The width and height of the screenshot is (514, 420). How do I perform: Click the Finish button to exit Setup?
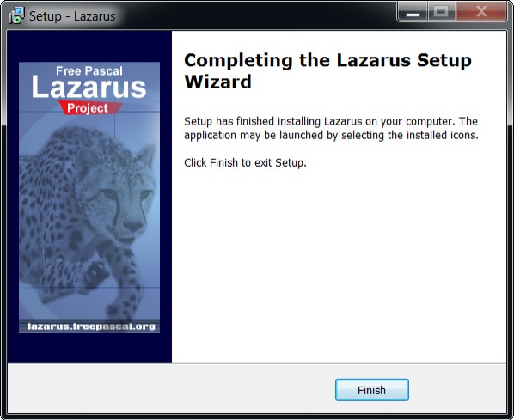[371, 390]
